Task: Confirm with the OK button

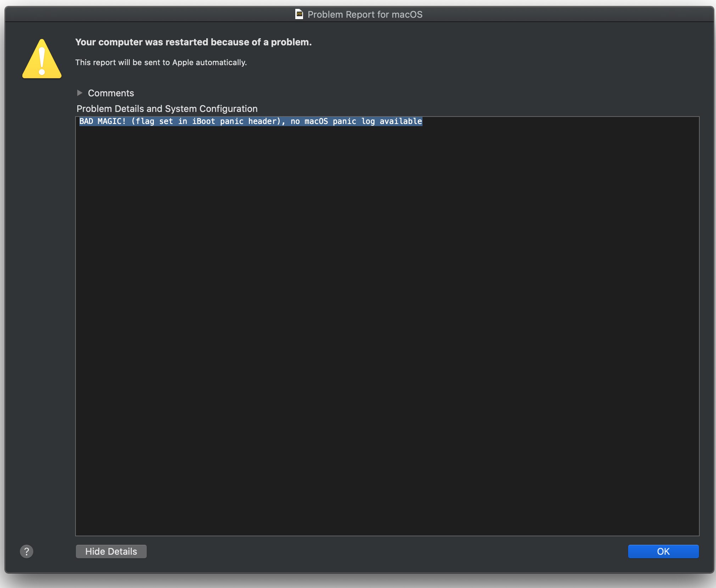Action: click(x=663, y=551)
